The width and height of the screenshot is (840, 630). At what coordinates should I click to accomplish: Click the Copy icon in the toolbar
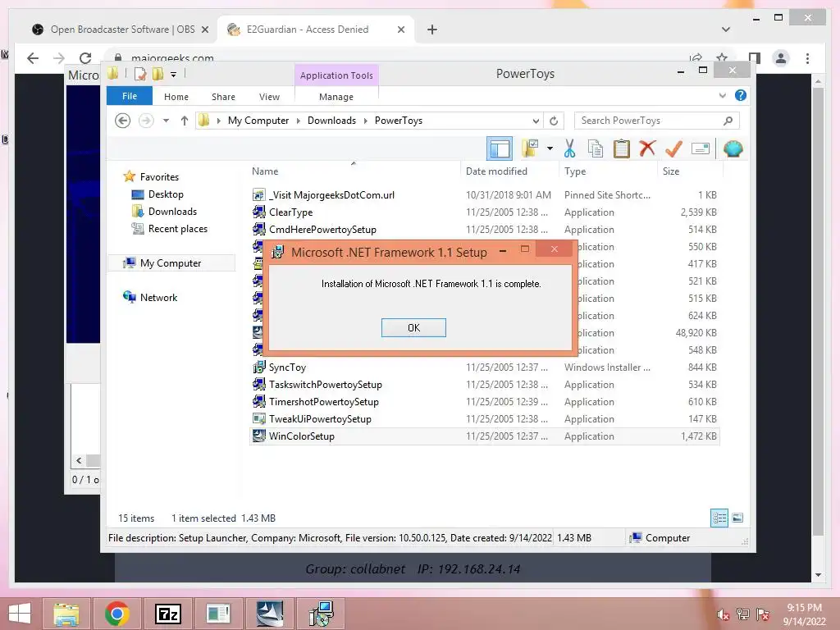pyautogui.click(x=596, y=148)
